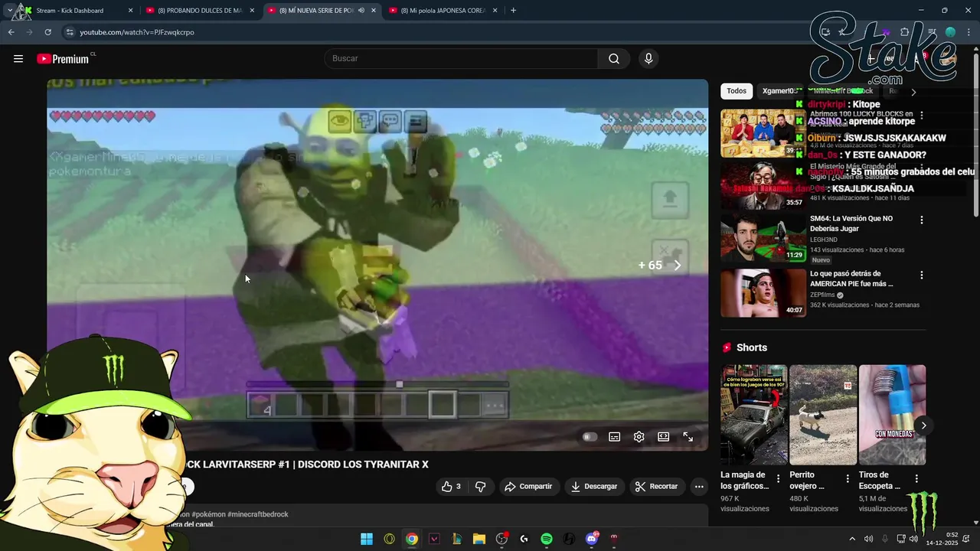Enter fullscreen in video player
This screenshot has width=980, height=551.
pos(688,437)
